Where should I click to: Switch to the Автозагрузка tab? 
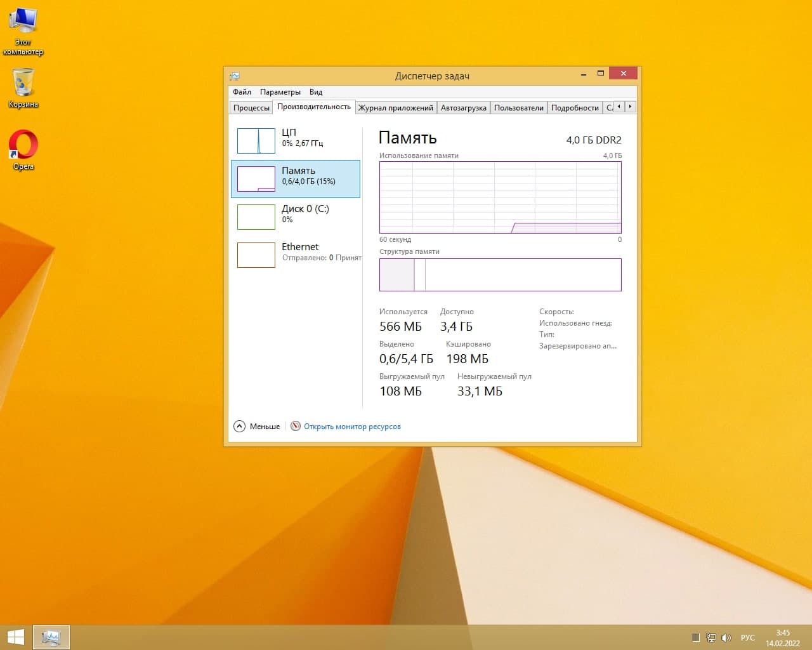point(463,108)
